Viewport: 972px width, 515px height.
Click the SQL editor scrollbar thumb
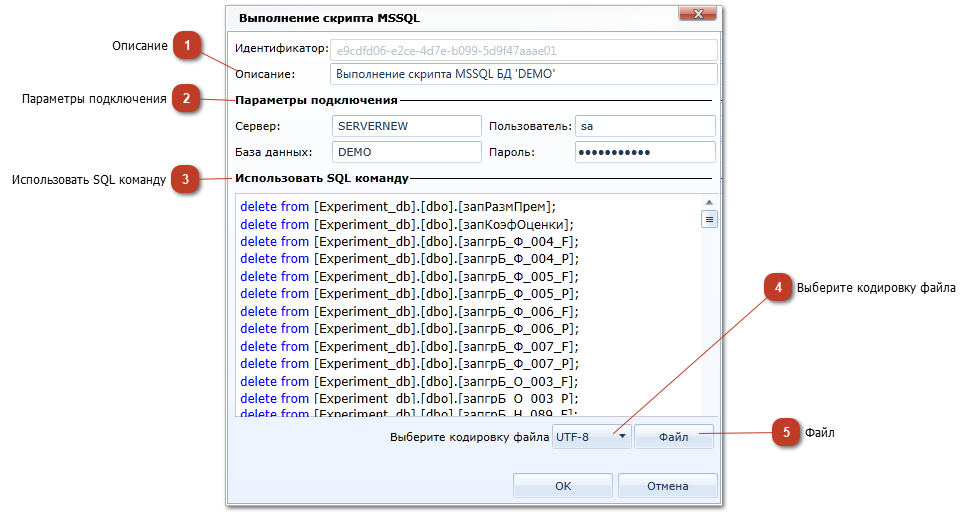[x=709, y=219]
